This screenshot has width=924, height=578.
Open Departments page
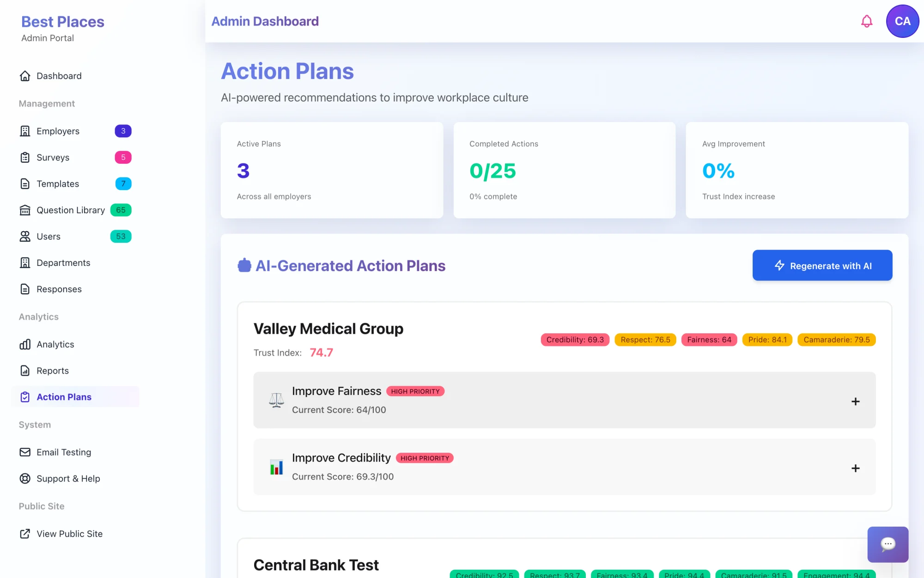point(75,263)
